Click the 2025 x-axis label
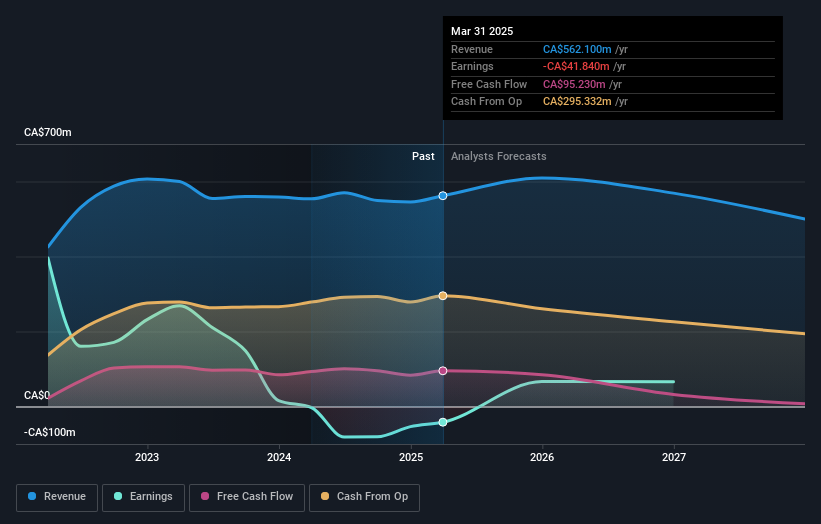 point(411,457)
